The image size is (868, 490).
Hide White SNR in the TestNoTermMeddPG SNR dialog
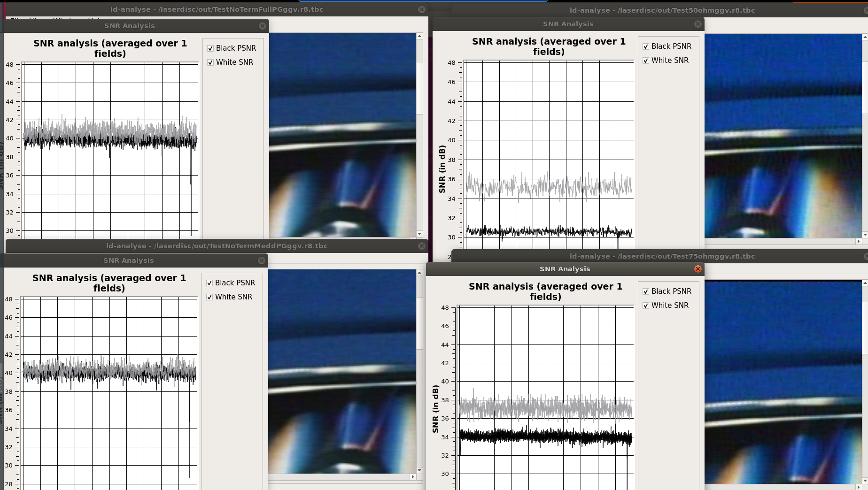pyautogui.click(x=209, y=297)
